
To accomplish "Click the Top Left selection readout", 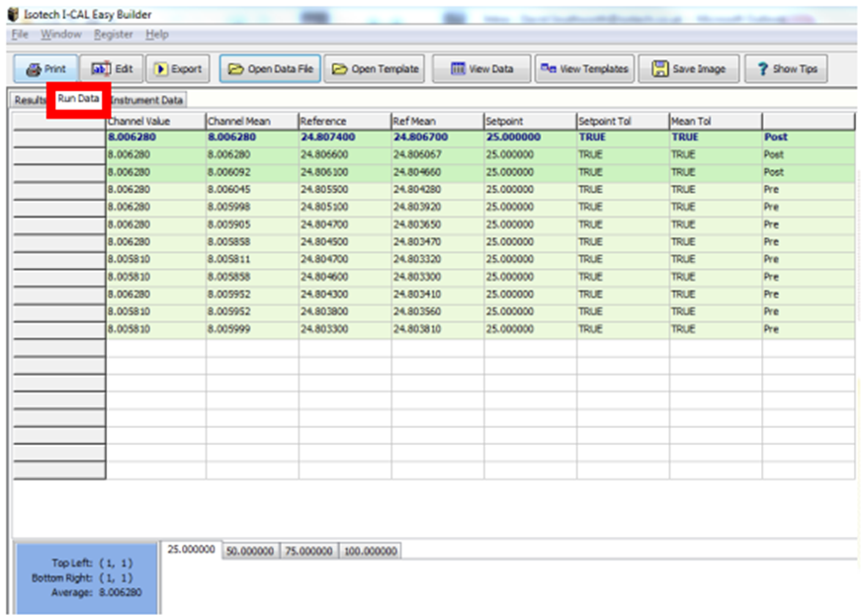I will 92,564.
